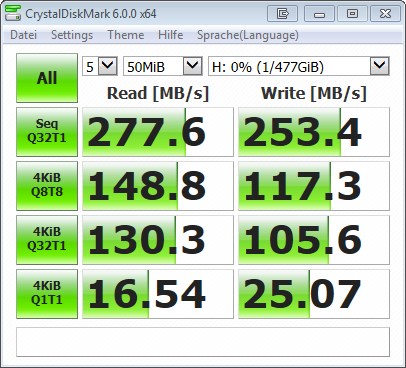This screenshot has width=406, height=368.
Task: Click the 4KiB Q32T1 write result 105.6
Action: pyautogui.click(x=314, y=240)
